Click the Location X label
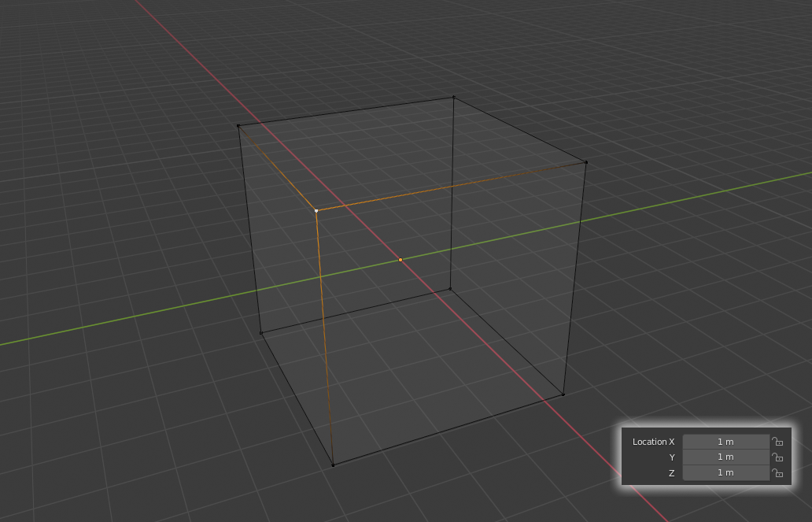 point(653,442)
